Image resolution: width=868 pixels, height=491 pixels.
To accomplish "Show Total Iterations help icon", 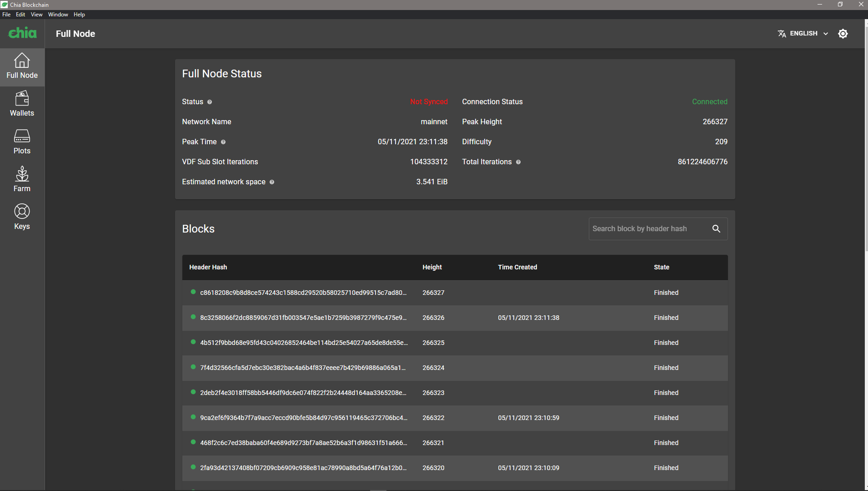I will pos(518,162).
